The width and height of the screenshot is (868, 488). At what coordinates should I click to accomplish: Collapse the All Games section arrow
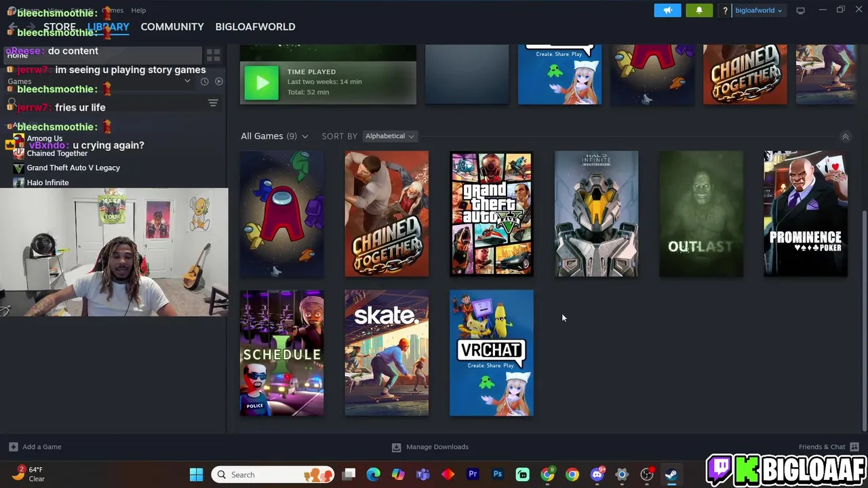[845, 136]
